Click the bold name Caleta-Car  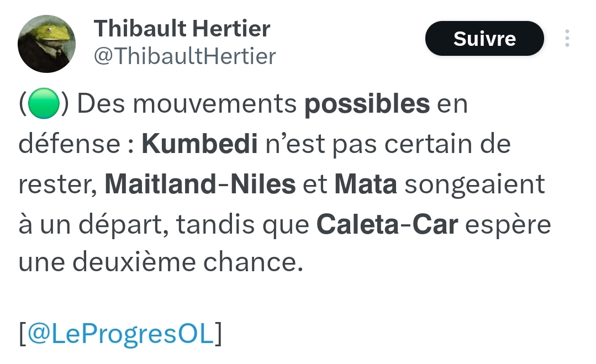coord(387,224)
